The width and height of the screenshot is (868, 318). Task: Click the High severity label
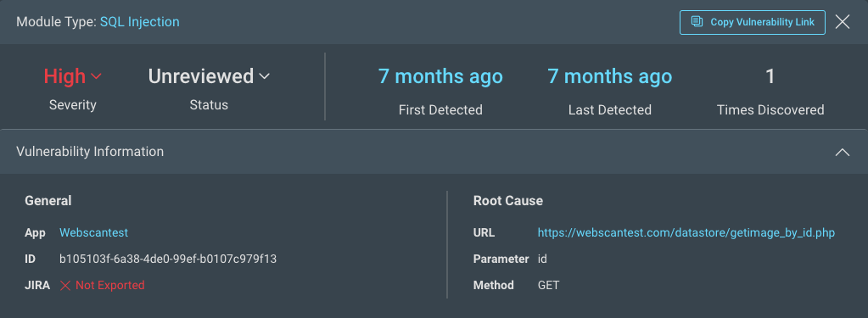(x=64, y=76)
